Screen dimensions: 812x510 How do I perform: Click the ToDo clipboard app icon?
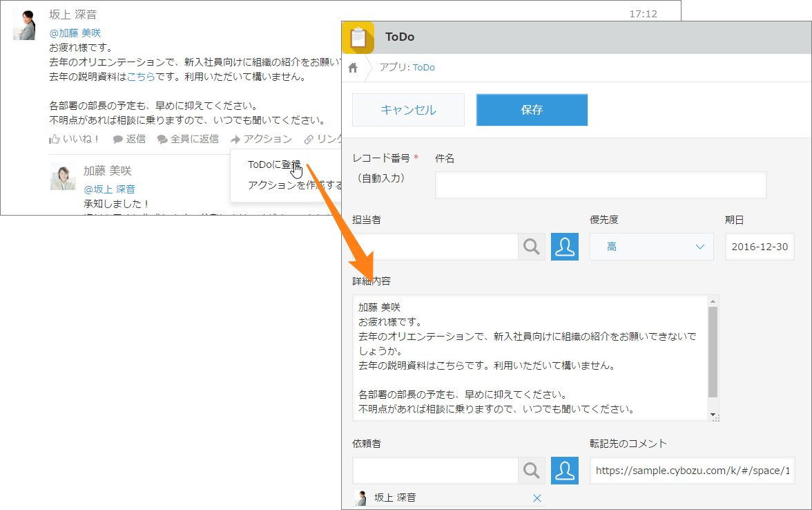[358, 37]
